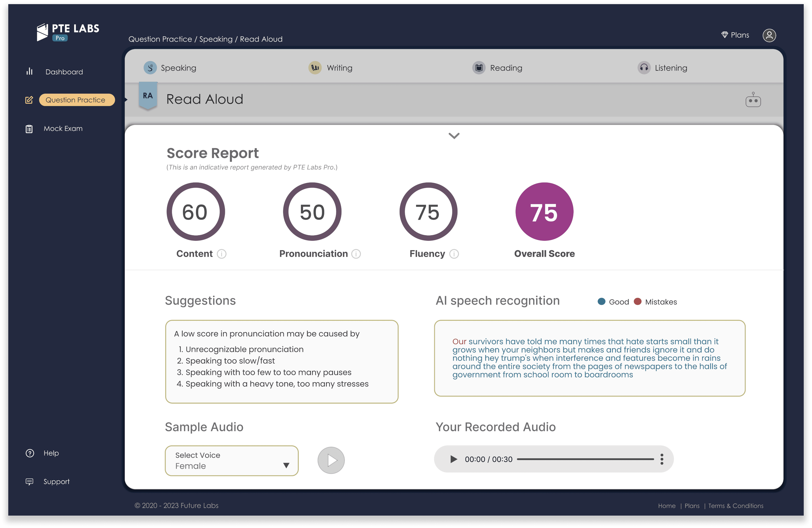Open the recorded audio three-dot menu

click(x=661, y=459)
